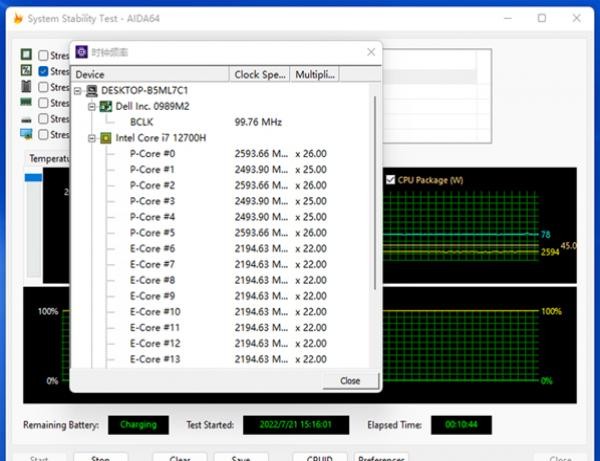This screenshot has width=600, height=461.
Task: Click the AIDA64 flame icon in title bar
Action: click(17, 17)
